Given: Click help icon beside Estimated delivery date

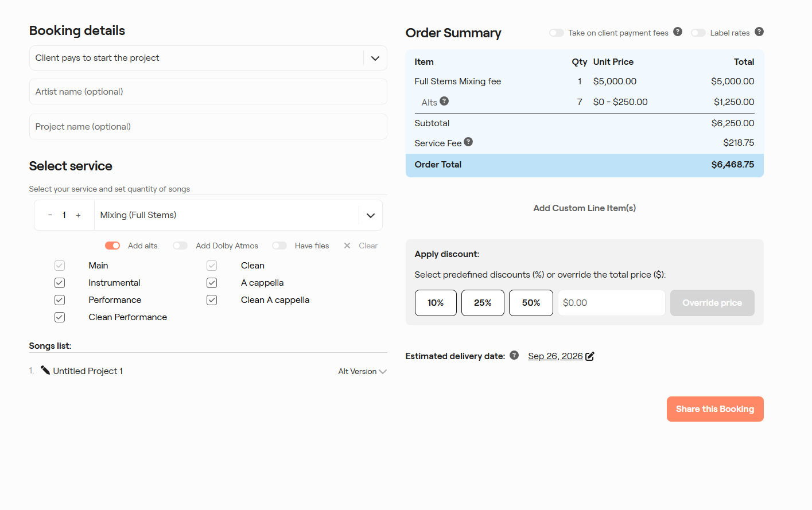Looking at the screenshot, I should pyautogui.click(x=514, y=355).
